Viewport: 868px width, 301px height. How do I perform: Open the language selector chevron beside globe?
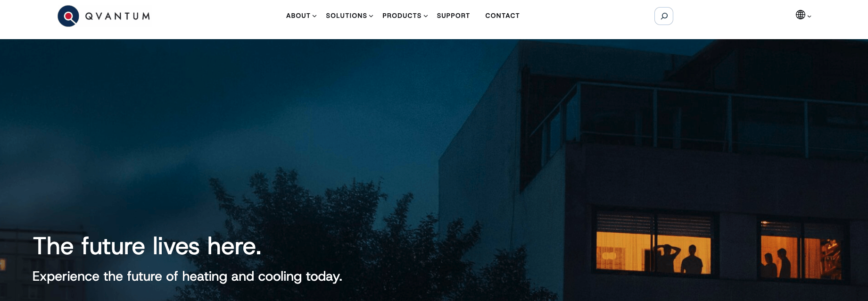click(x=809, y=16)
